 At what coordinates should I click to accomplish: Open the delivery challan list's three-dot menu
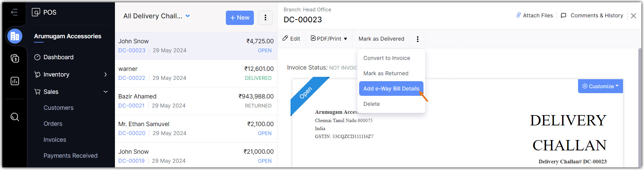pos(265,18)
